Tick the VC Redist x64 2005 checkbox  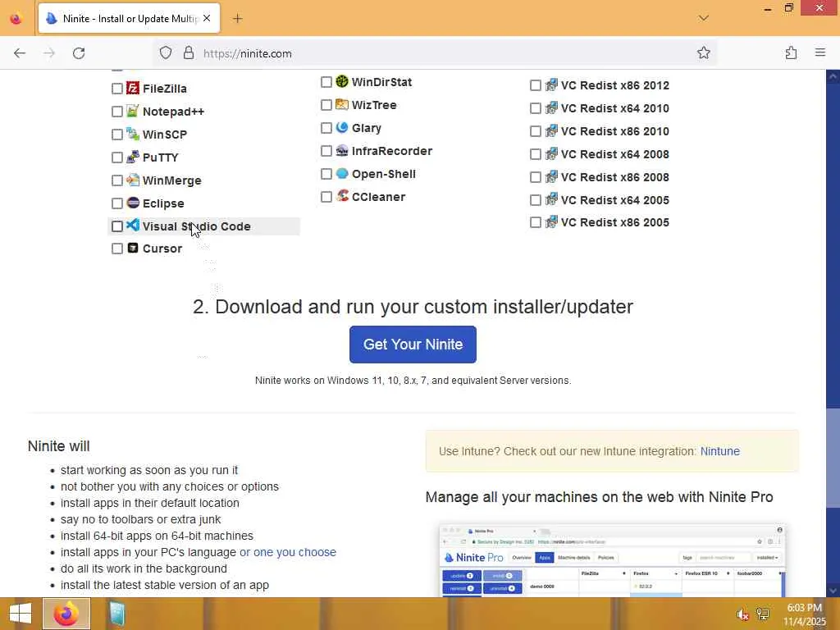pyautogui.click(x=535, y=200)
